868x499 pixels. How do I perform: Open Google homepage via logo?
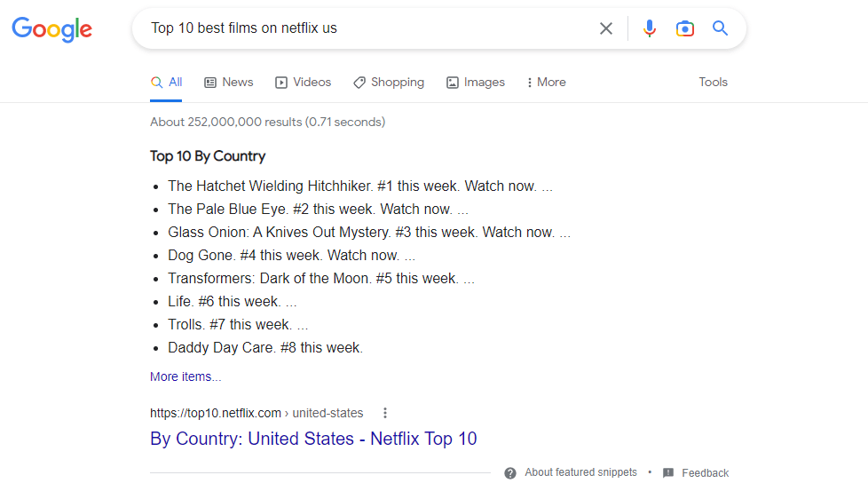point(52,29)
